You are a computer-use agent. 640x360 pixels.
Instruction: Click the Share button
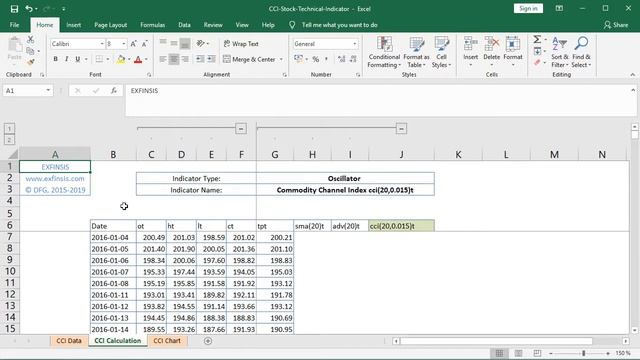[616, 25]
